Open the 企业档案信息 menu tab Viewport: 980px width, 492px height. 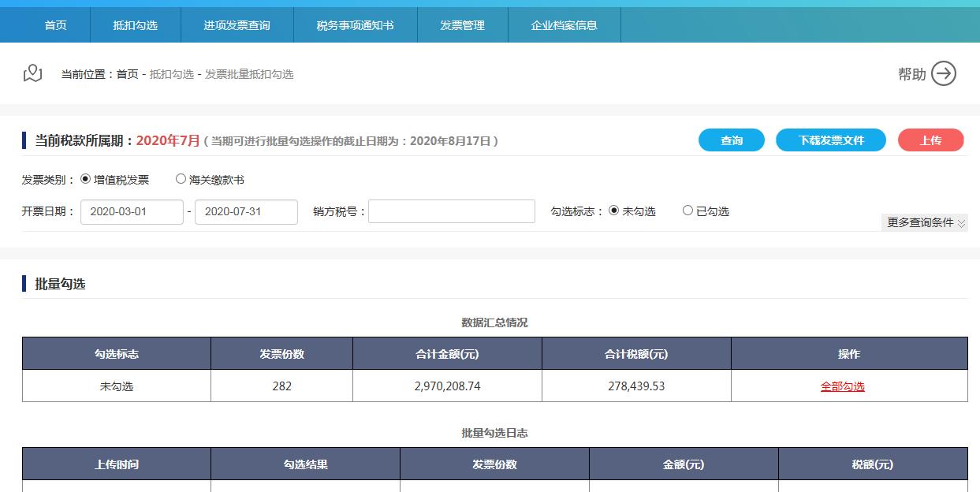coord(565,24)
